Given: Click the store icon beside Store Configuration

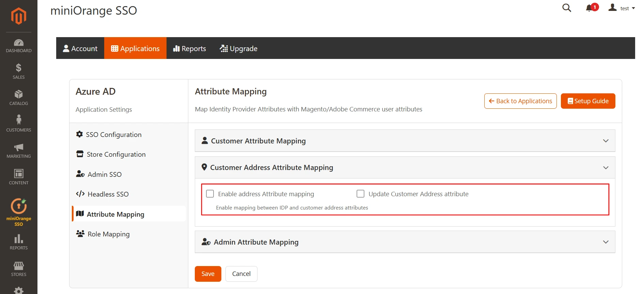Looking at the screenshot, I should 80,154.
